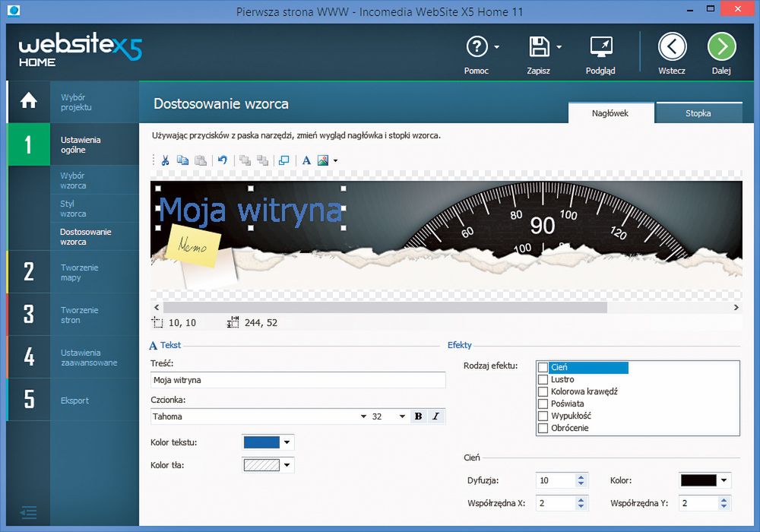Click the scrollbar right arrow
This screenshot has height=532, width=760.
click(x=736, y=307)
